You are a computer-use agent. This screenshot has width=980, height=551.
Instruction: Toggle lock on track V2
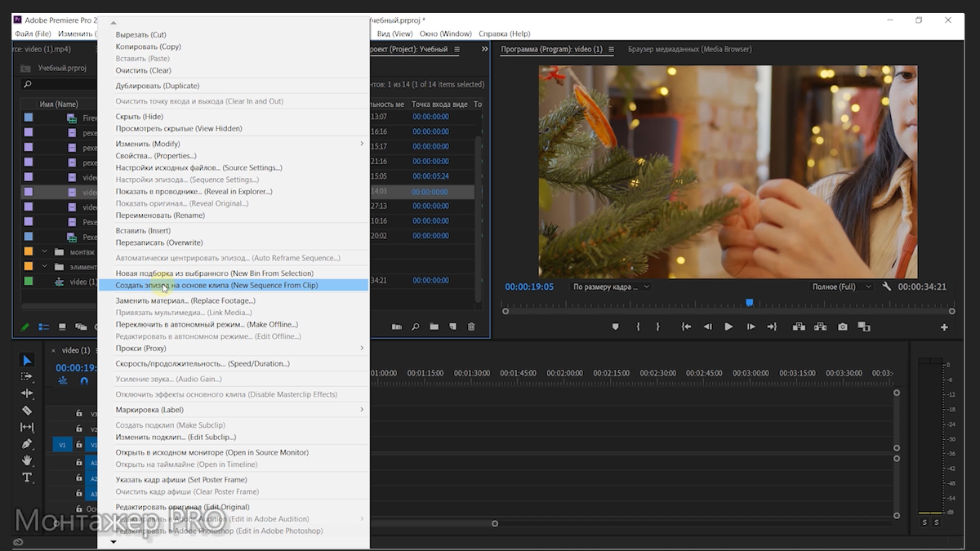point(79,429)
